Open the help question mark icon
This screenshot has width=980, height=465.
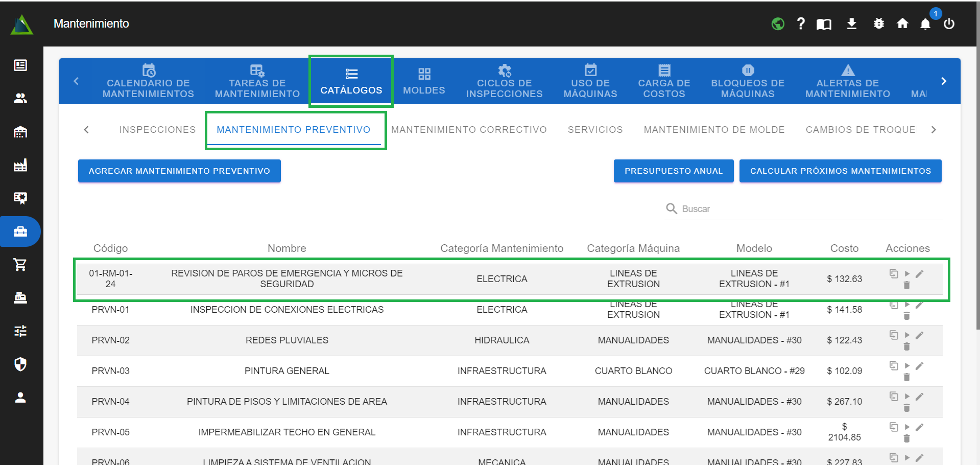tap(800, 24)
